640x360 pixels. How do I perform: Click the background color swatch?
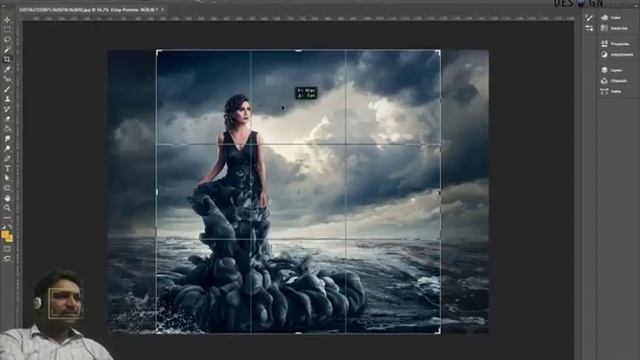click(x=10, y=238)
